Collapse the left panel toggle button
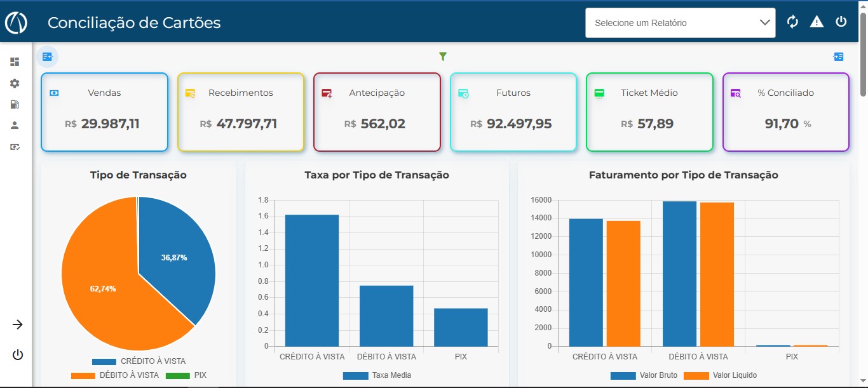 click(48, 57)
